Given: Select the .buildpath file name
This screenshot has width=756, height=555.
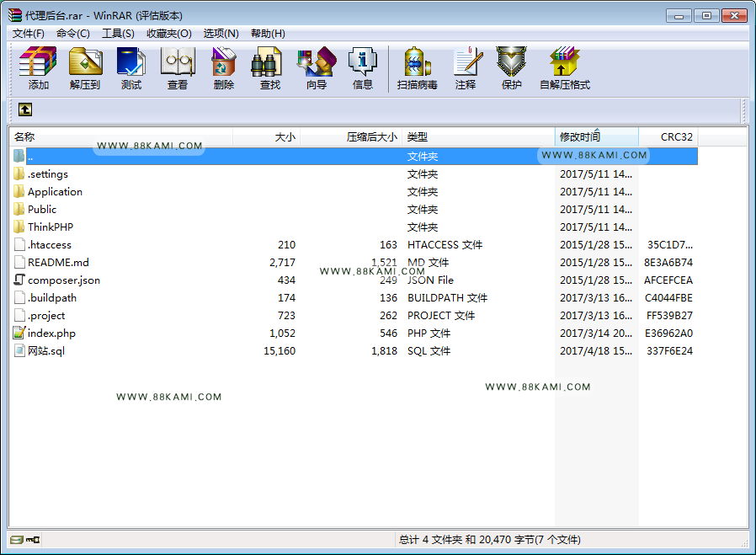Looking at the screenshot, I should click(52, 298).
